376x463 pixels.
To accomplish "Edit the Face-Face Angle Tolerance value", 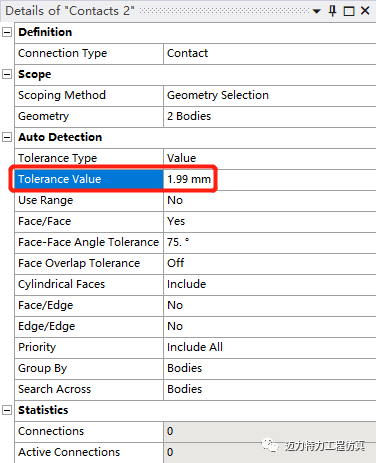I will (x=270, y=242).
